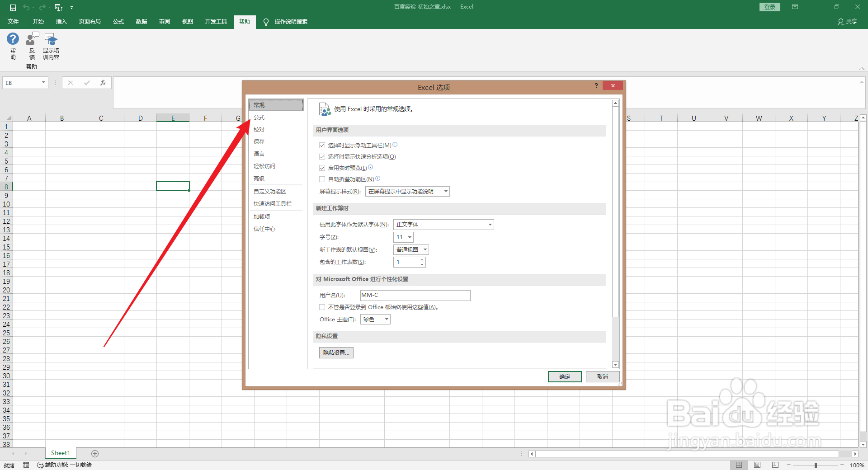The height and width of the screenshot is (470, 868).
Task: Expand the formula bar chevron
Action: 862,83
